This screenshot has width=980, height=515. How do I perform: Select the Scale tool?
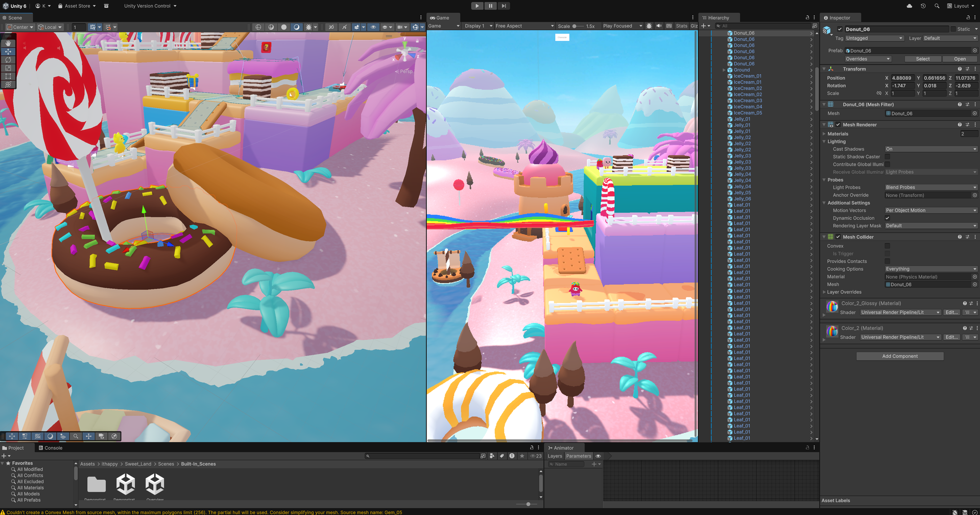tap(8, 68)
